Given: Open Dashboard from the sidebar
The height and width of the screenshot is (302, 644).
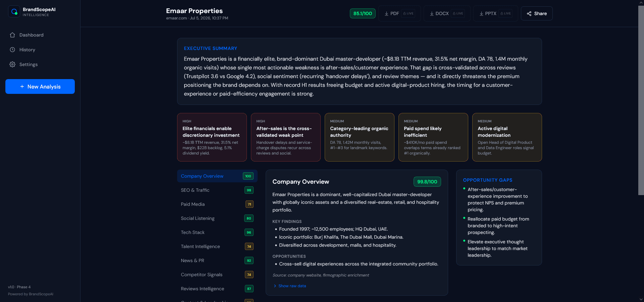Looking at the screenshot, I should (40, 35).
